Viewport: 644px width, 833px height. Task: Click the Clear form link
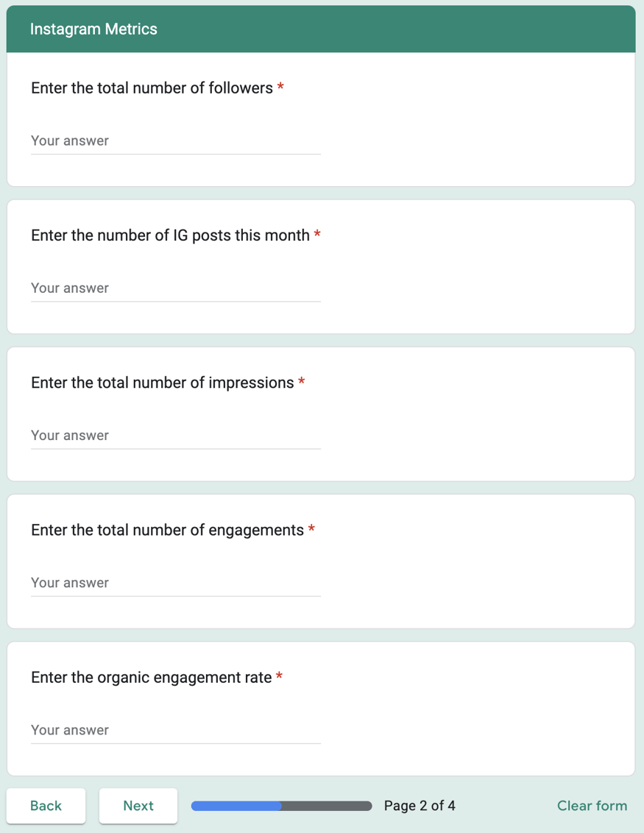(592, 806)
